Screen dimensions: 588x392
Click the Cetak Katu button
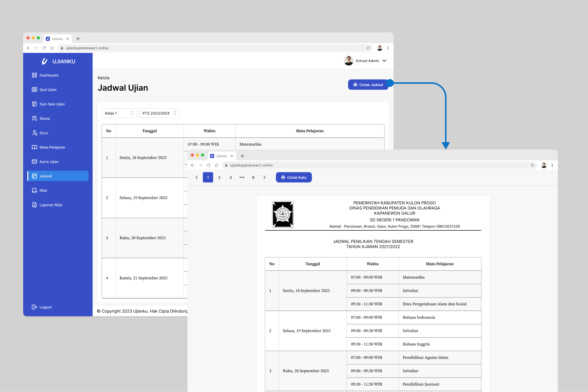tap(294, 177)
